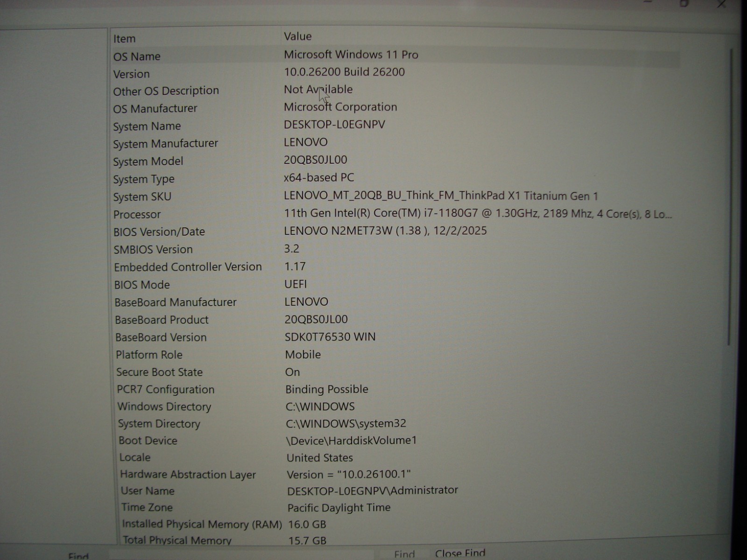Select the Boot Device label
This screenshot has width=747, height=560.
(148, 441)
